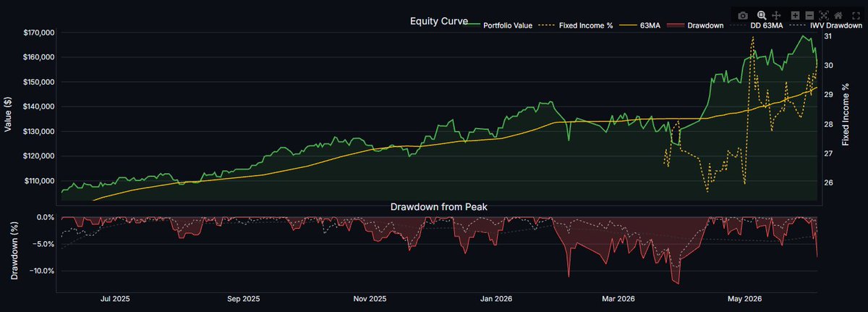This screenshot has width=868, height=312.
Task: Click the $170,000 y-axis tick
Action: tap(39, 33)
